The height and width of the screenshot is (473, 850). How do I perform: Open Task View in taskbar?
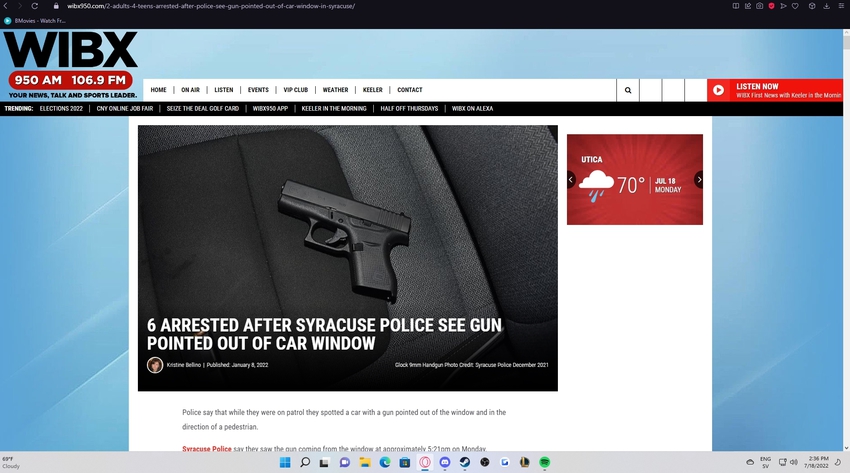tap(324, 462)
